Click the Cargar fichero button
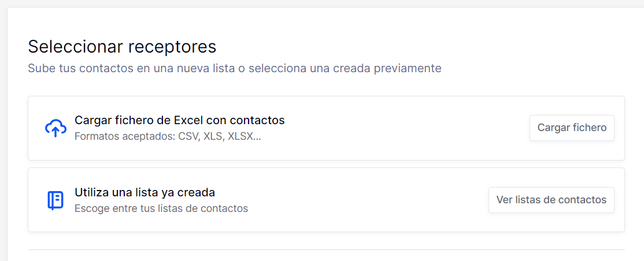644x261 pixels. click(572, 128)
